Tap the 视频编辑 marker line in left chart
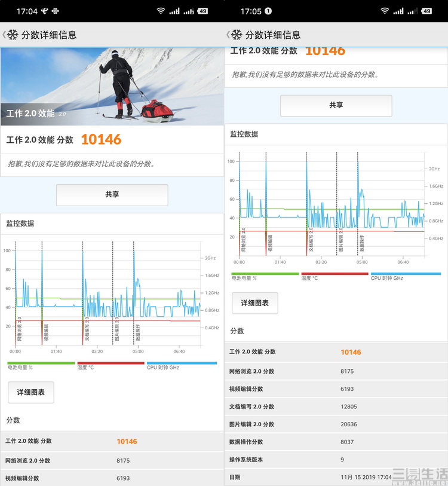This screenshot has height=486, width=448. pos(42,293)
